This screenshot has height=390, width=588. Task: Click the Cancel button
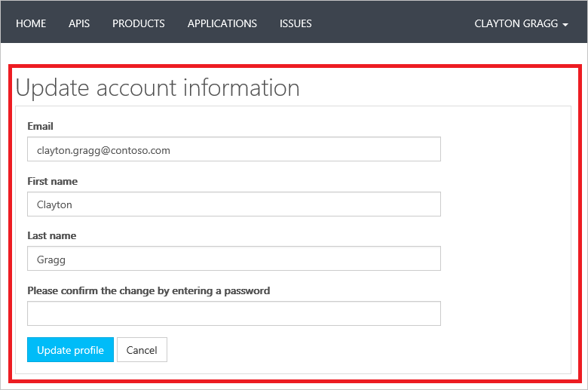pos(142,350)
